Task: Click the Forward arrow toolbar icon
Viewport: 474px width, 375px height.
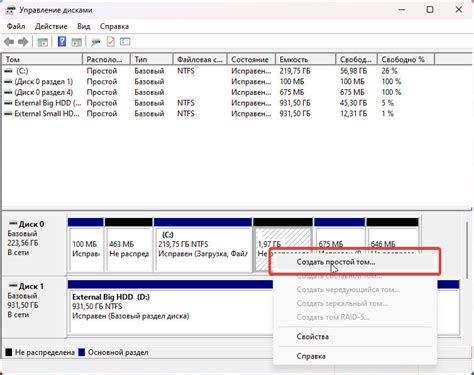Action: click(23, 42)
